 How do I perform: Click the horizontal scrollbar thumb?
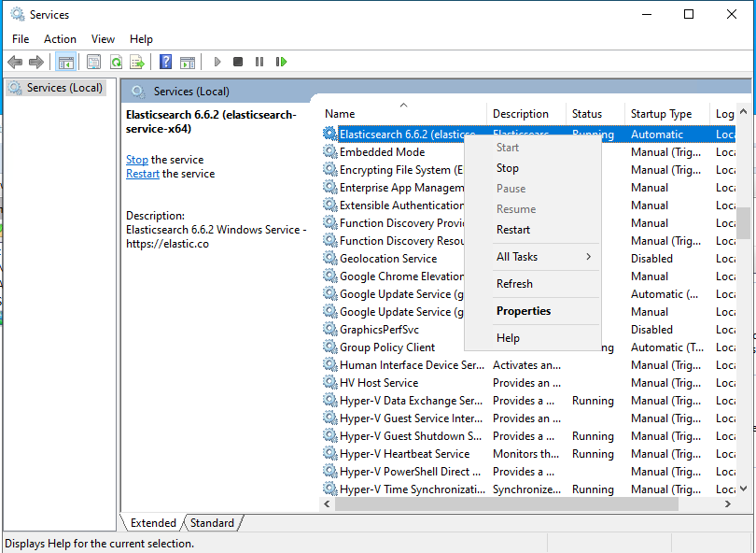[x=506, y=503]
